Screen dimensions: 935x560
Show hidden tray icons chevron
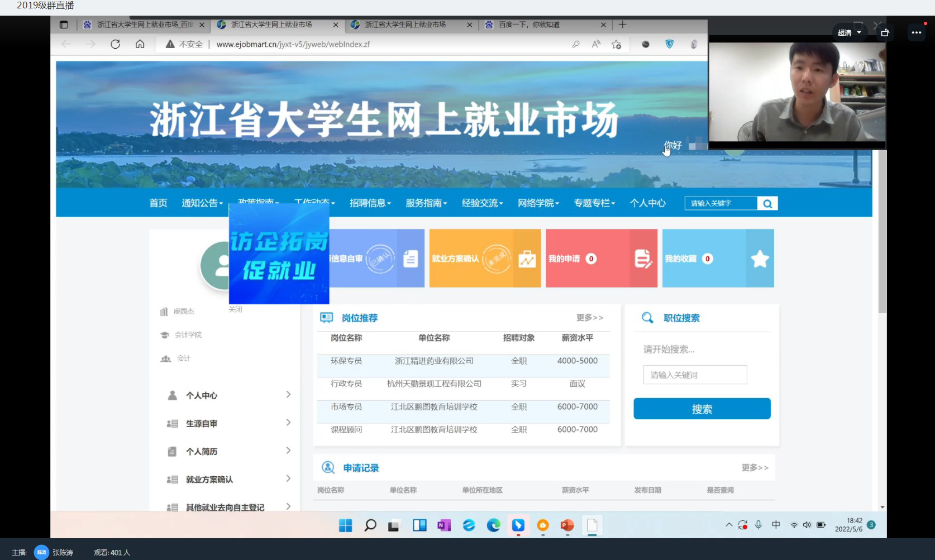coord(729,525)
